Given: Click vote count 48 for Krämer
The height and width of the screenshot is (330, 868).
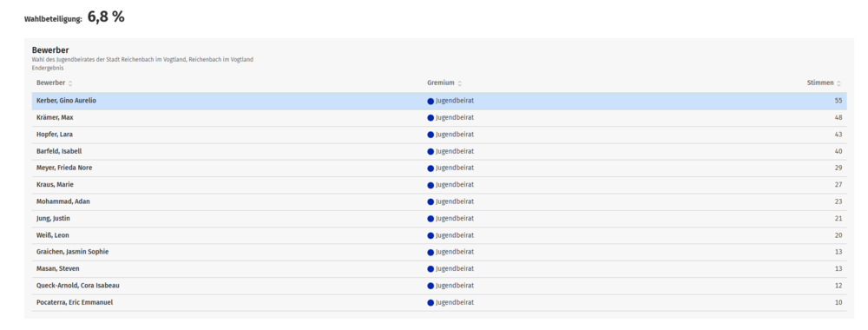Looking at the screenshot, I should [x=838, y=118].
